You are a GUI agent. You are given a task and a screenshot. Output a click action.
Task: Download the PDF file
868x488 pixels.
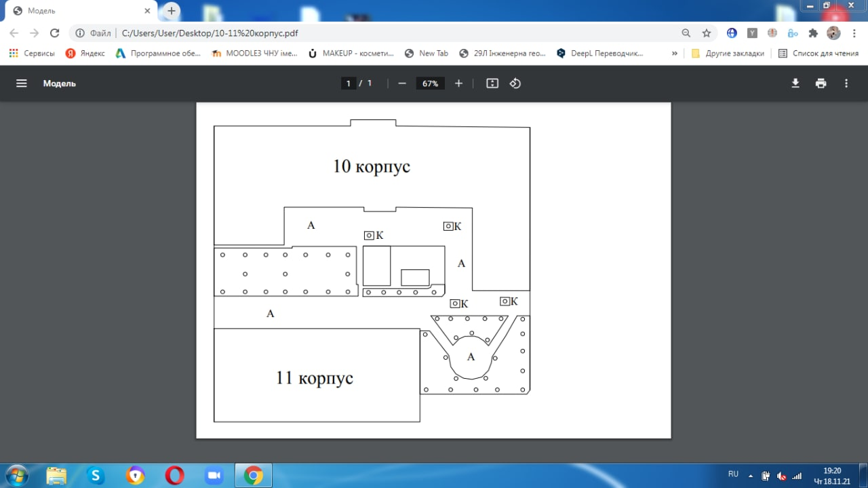click(795, 83)
